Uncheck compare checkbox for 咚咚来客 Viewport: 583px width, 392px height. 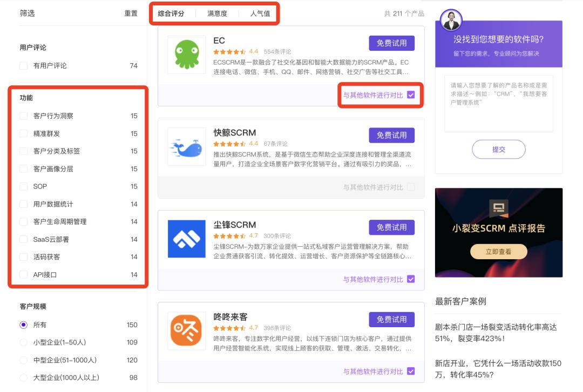pyautogui.click(x=411, y=371)
